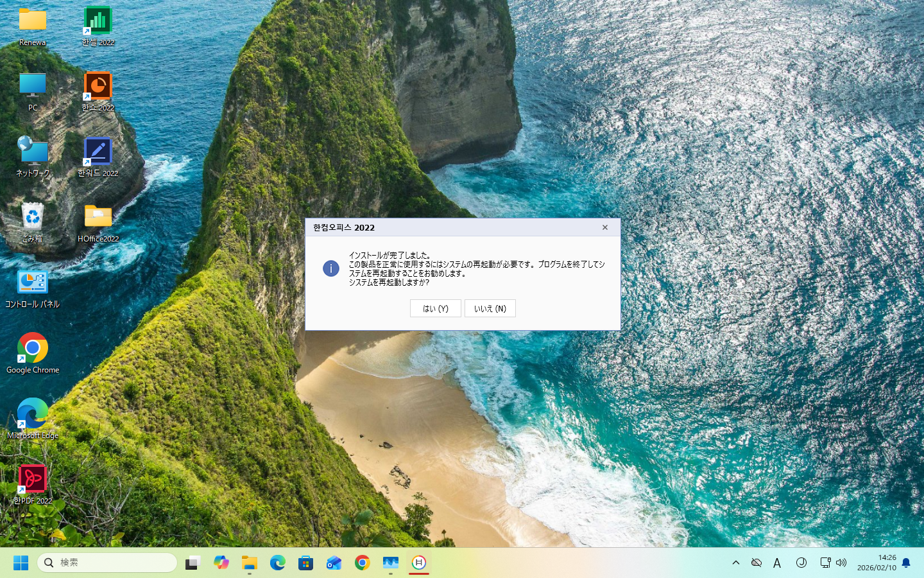Launch Copilot from the taskbar
924x578 pixels.
point(221,563)
